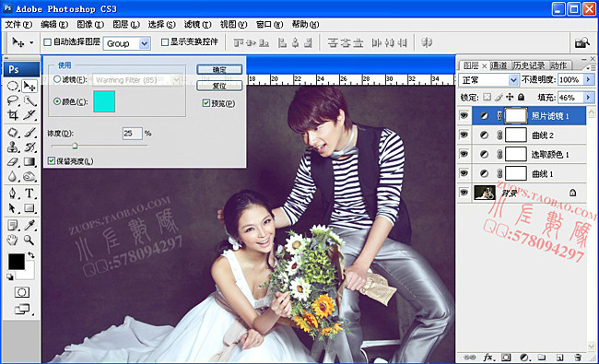Open the 正常 blend mode dropdown
The height and width of the screenshot is (364, 599).
(513, 80)
